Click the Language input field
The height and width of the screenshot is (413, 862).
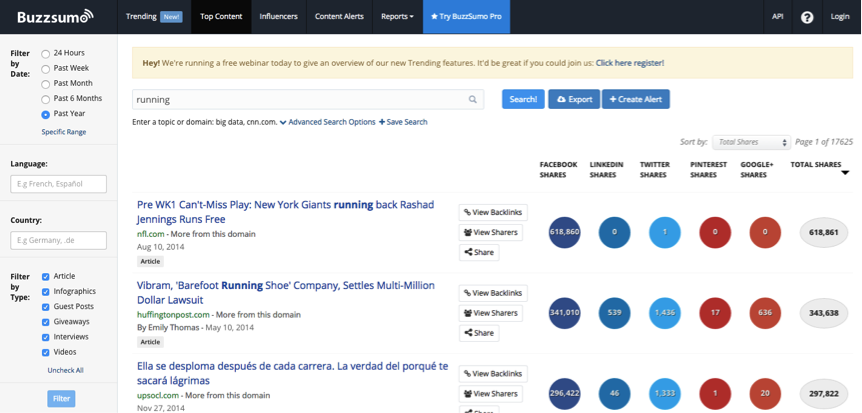[x=58, y=184]
